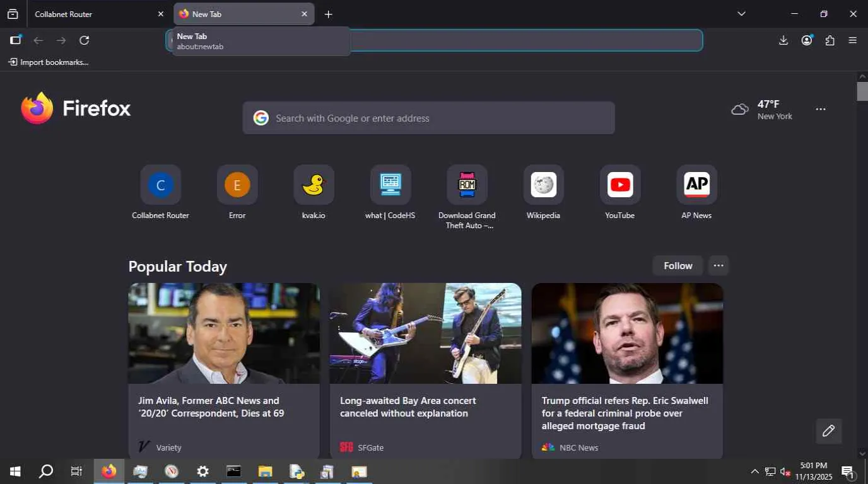Image resolution: width=868 pixels, height=484 pixels.
Task: Open Popular Today section options menu
Action: 718,265
